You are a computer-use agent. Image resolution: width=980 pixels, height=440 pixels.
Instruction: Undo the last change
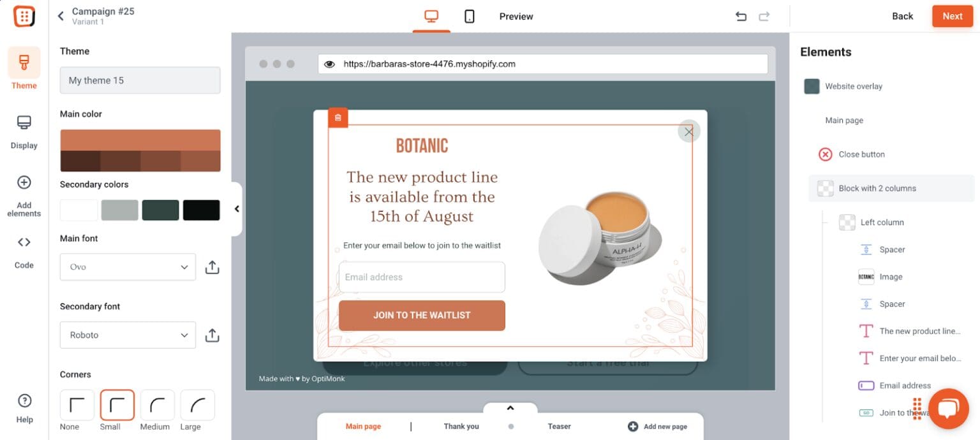tap(741, 16)
